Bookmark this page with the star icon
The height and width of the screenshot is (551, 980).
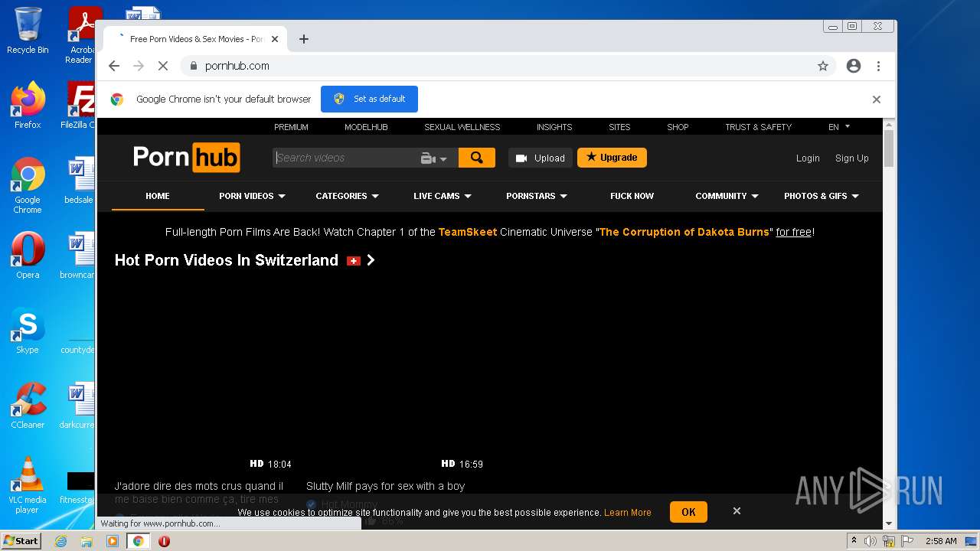tap(823, 66)
